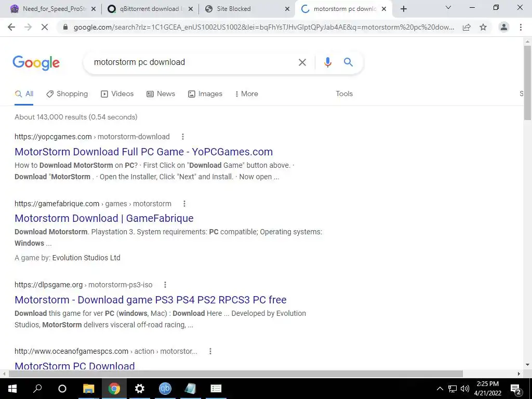
Task: Open options for dlpsgame.org result
Action: (165, 285)
